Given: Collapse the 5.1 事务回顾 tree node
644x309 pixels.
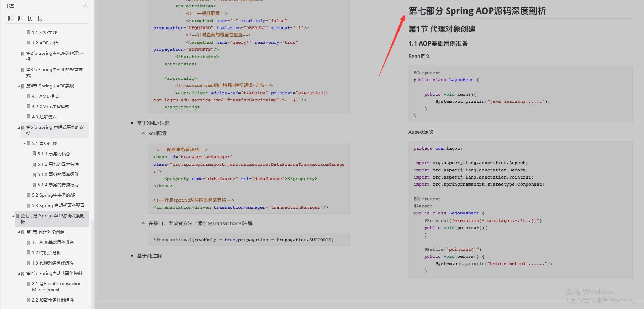Looking at the screenshot, I should click(x=25, y=144).
